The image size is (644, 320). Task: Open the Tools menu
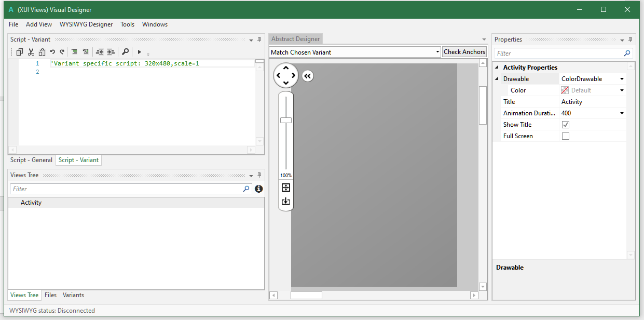click(x=128, y=24)
